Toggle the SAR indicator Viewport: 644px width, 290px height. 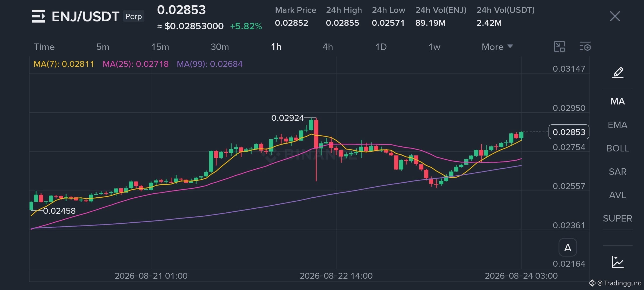pos(618,172)
